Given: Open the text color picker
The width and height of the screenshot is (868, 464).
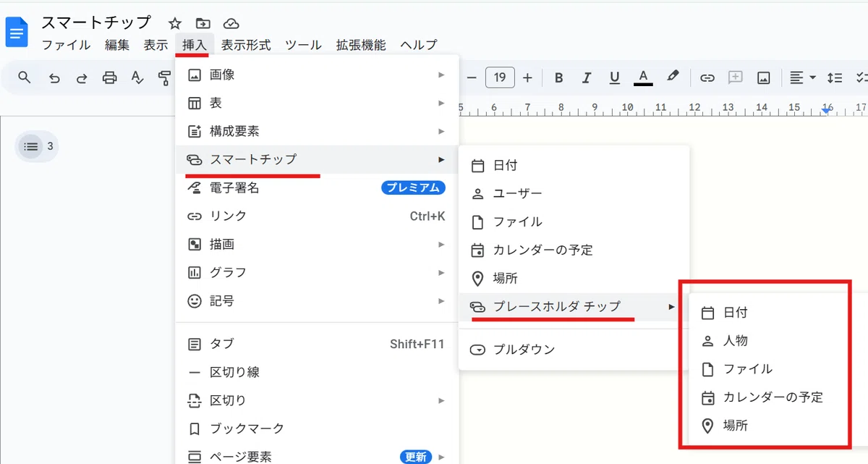Looking at the screenshot, I should pyautogui.click(x=643, y=77).
